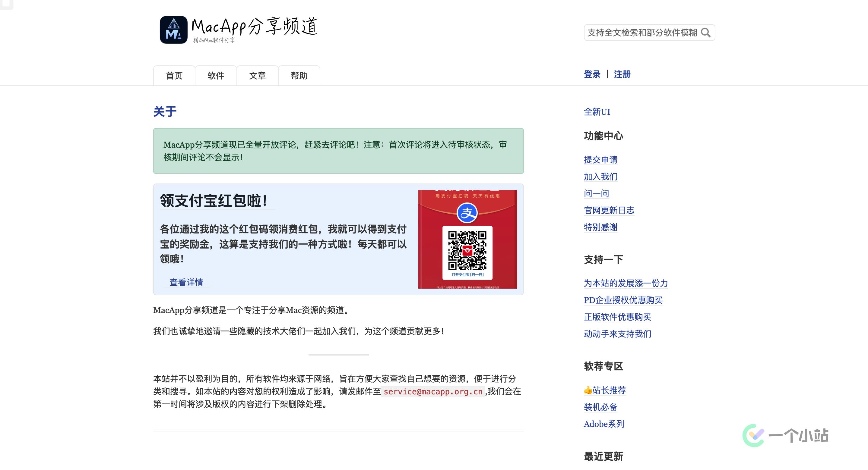Open 全新UI sidebar link
Screen dimensions: 868x470
pos(597,112)
